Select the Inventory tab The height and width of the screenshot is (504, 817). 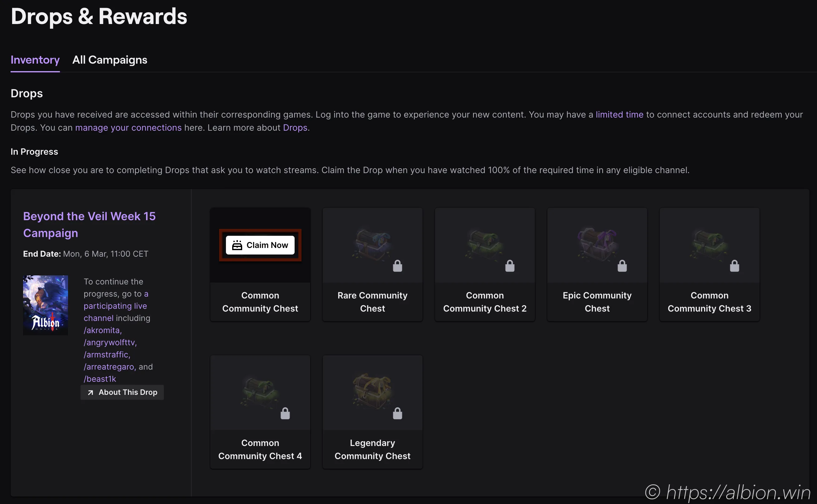pos(35,60)
